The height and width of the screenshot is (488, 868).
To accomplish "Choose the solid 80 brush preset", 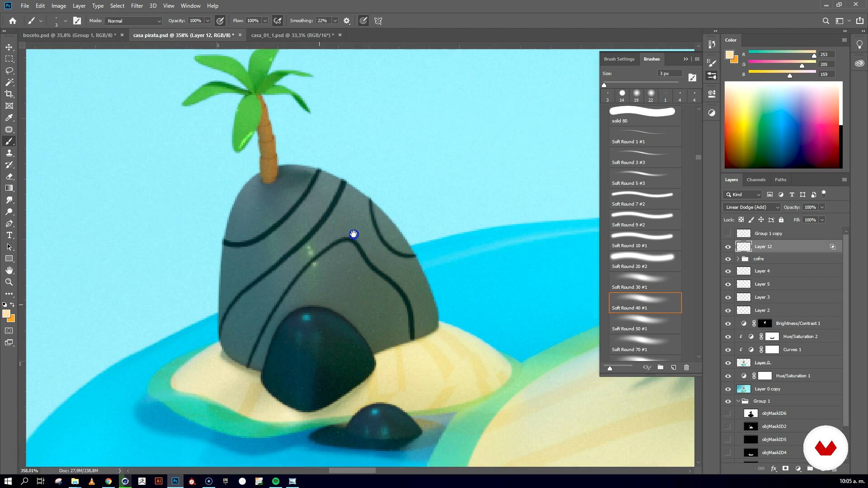I will [645, 116].
